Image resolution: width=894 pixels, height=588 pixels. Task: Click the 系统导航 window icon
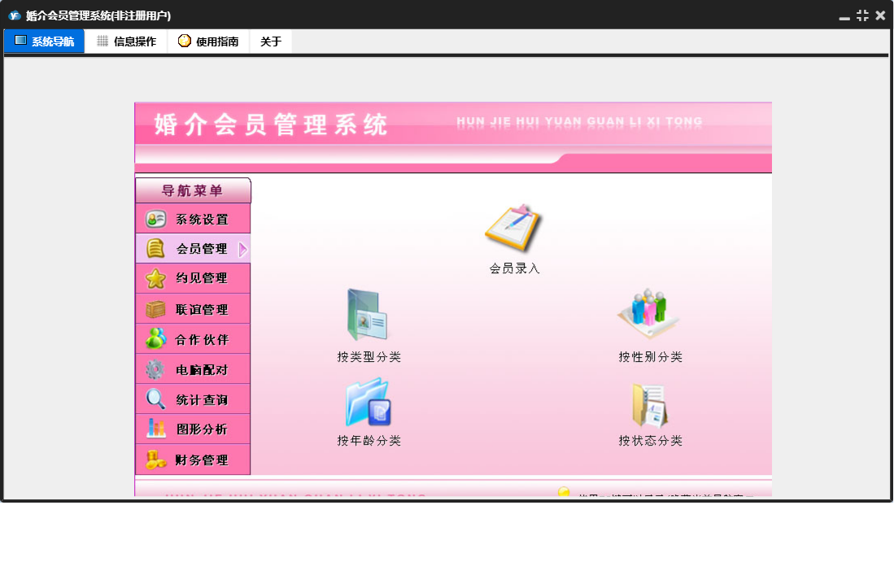(x=20, y=41)
